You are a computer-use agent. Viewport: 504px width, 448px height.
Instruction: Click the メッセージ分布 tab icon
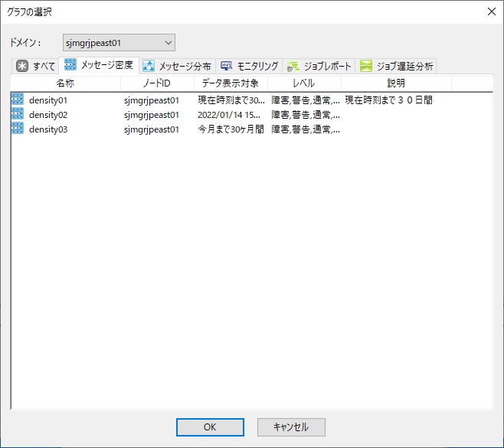pos(149,66)
